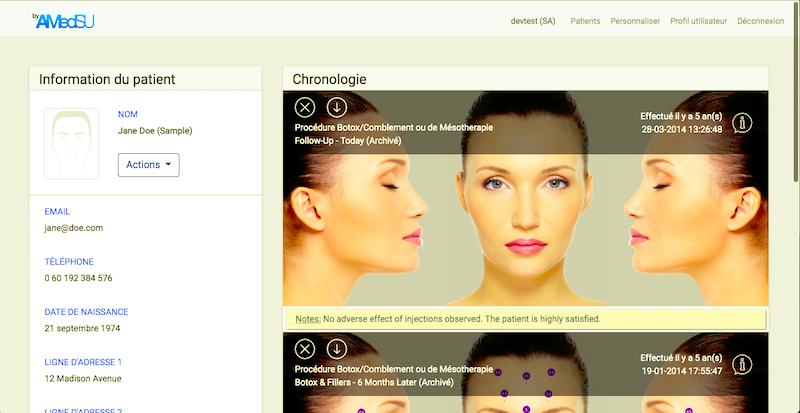Click the phone number 0 60 192 384 576

(x=78, y=278)
